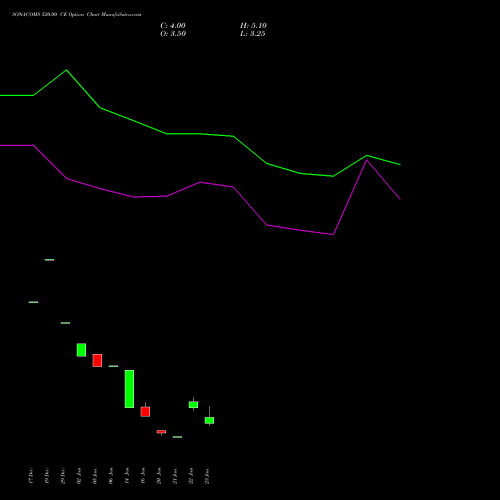Select the 21 Jan date label

coord(175,476)
